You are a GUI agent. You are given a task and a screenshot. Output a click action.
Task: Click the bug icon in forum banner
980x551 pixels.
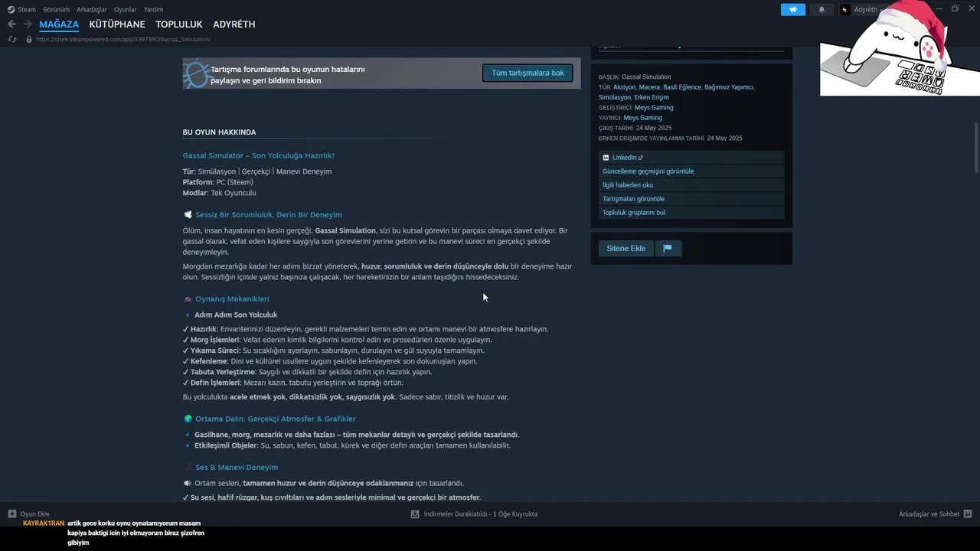pos(196,73)
